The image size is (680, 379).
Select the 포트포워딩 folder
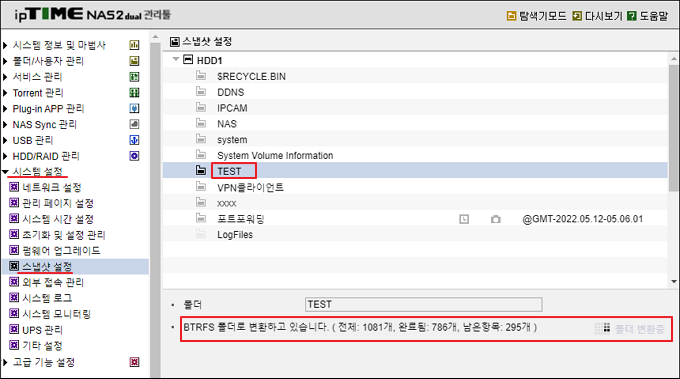click(x=241, y=219)
